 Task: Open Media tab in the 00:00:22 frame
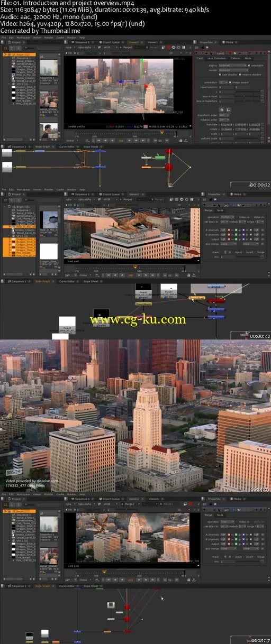(229, 42)
